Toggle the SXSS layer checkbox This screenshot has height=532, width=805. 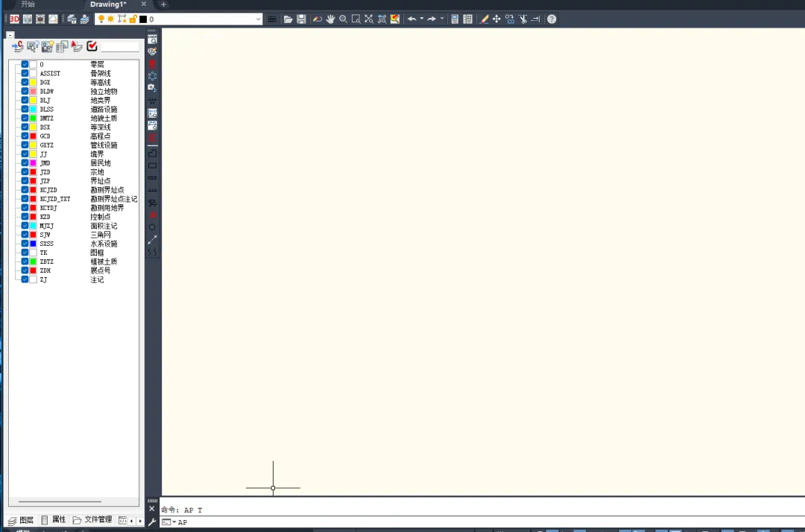pos(25,244)
